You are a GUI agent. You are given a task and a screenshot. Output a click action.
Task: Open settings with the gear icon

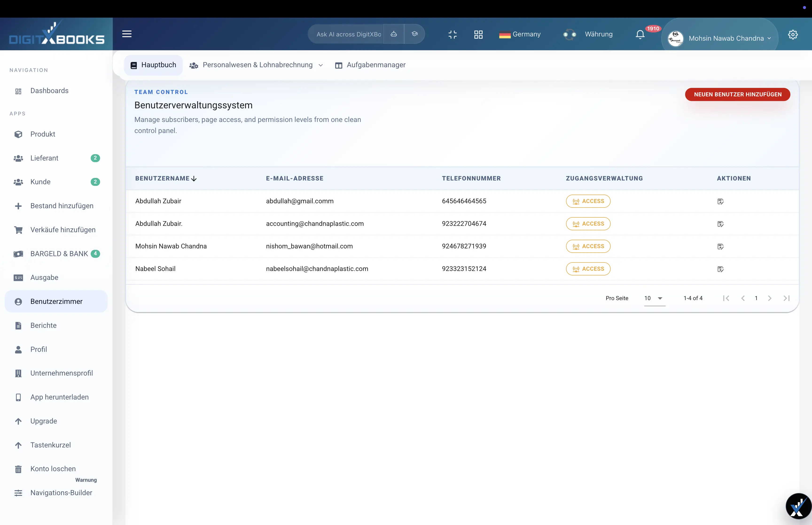tap(793, 35)
